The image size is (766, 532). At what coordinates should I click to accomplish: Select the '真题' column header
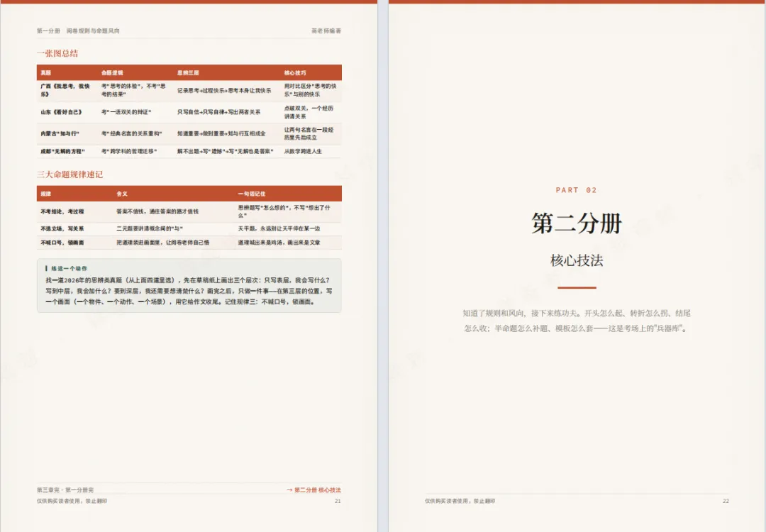click(x=46, y=73)
